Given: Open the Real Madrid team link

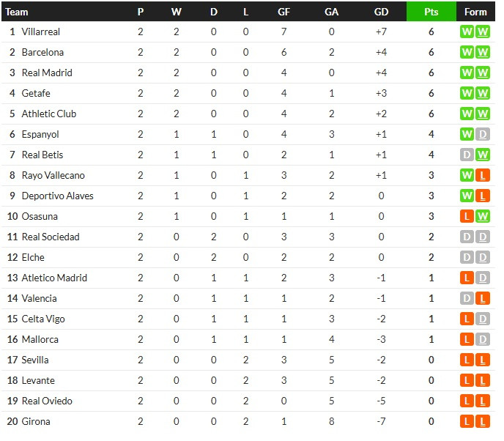Looking at the screenshot, I should click(x=47, y=73).
